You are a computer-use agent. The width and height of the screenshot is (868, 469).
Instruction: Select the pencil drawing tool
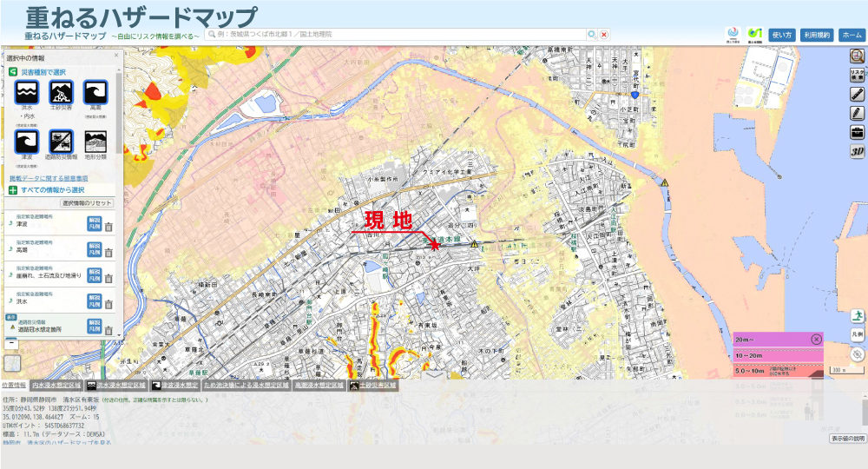pos(857,114)
